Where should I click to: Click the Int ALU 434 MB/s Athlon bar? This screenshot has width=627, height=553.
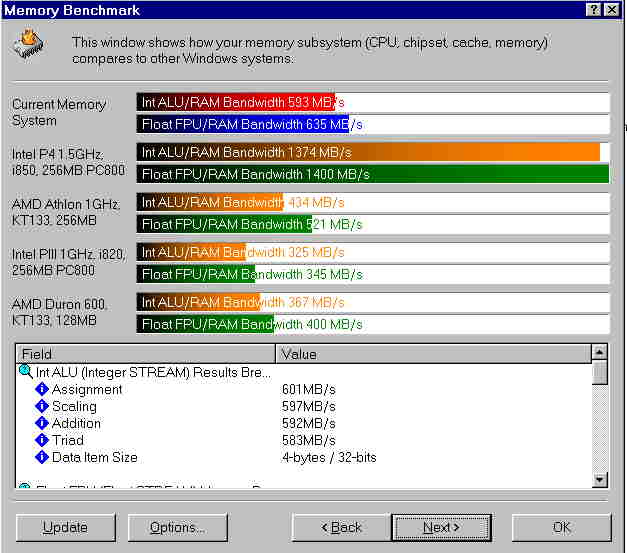pyautogui.click(x=210, y=202)
